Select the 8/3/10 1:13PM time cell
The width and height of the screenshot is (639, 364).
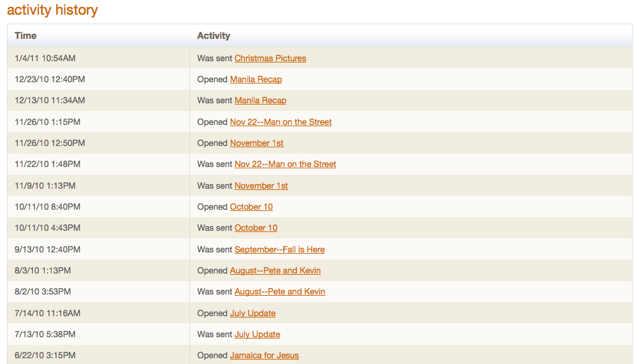[x=98, y=270]
